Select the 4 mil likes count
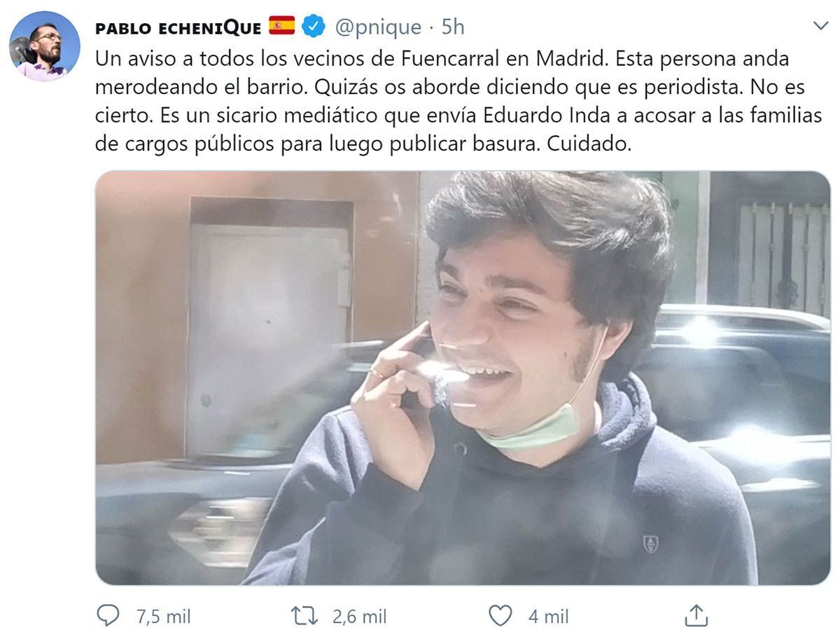The image size is (840, 634). pyautogui.click(x=549, y=616)
